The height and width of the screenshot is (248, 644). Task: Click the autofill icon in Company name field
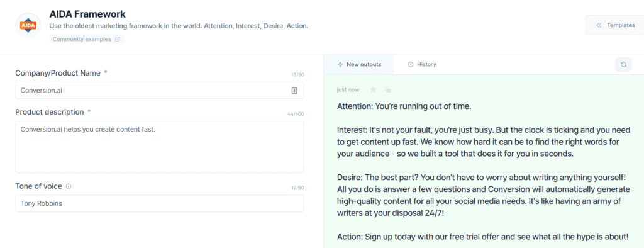point(294,91)
